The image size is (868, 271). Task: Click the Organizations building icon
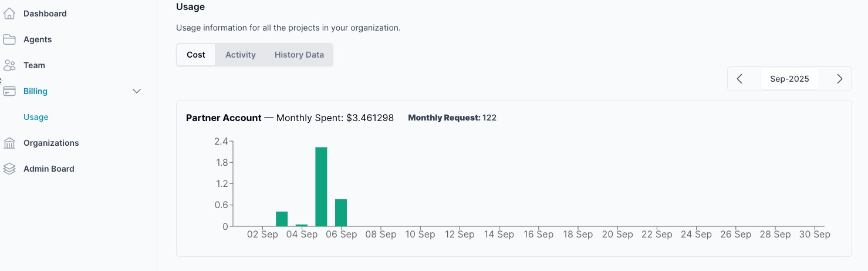click(9, 143)
